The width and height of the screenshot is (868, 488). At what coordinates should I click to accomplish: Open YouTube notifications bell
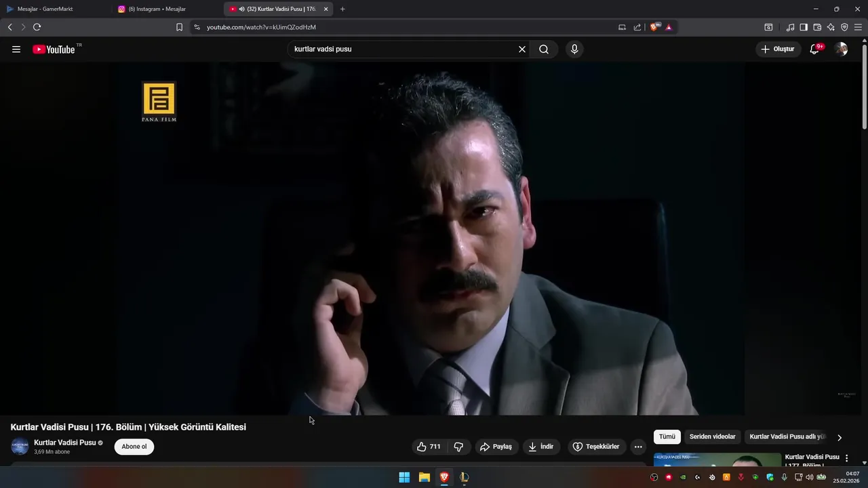tap(815, 49)
